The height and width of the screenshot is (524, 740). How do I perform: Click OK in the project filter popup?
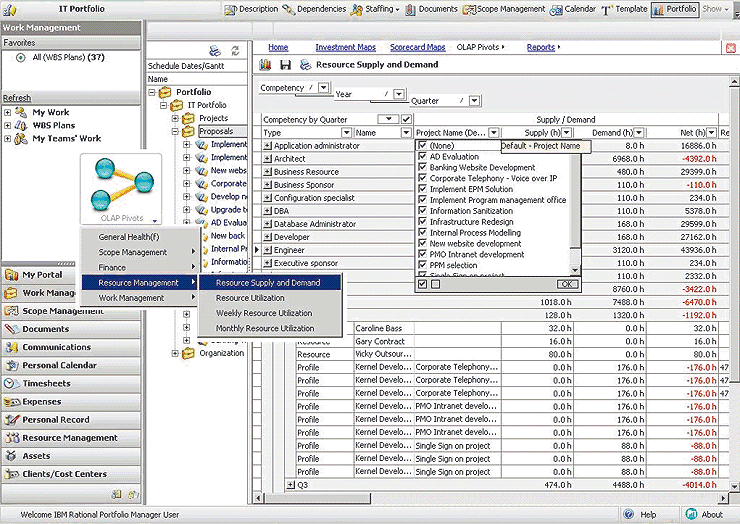coord(567,284)
